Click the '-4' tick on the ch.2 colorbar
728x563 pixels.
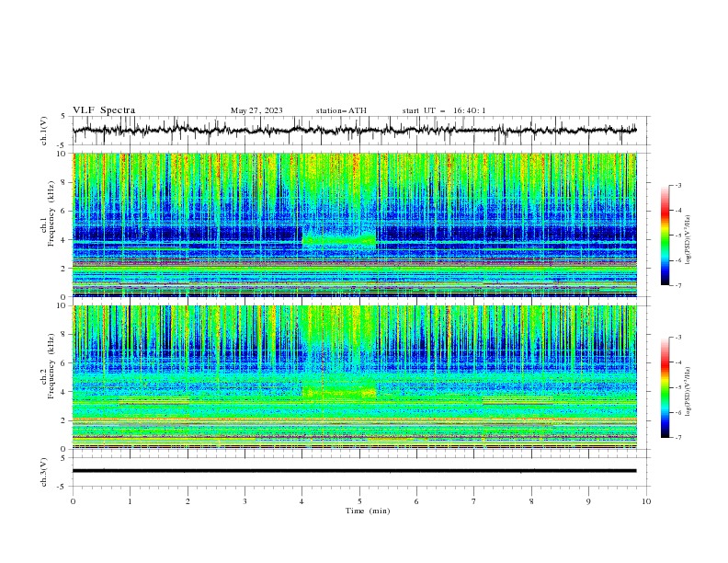(678, 362)
